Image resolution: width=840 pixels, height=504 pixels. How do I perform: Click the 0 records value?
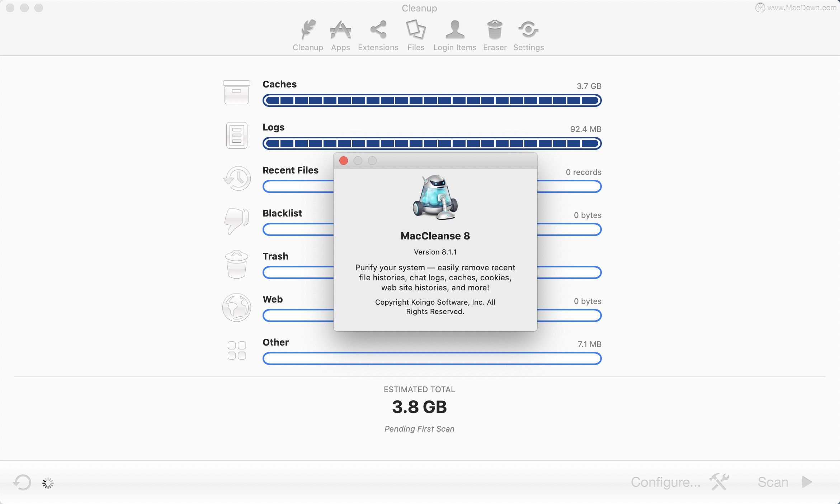point(584,172)
